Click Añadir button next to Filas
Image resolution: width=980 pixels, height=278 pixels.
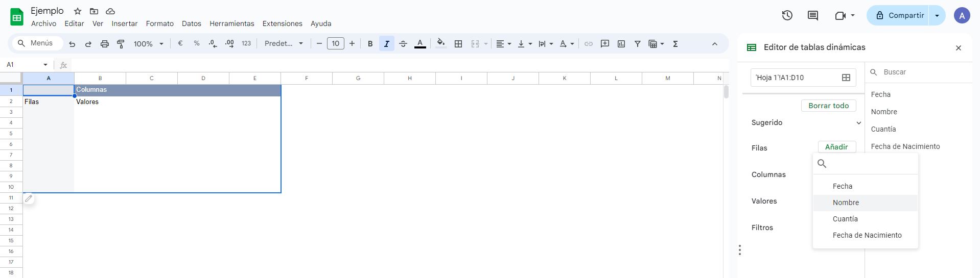[x=837, y=147]
